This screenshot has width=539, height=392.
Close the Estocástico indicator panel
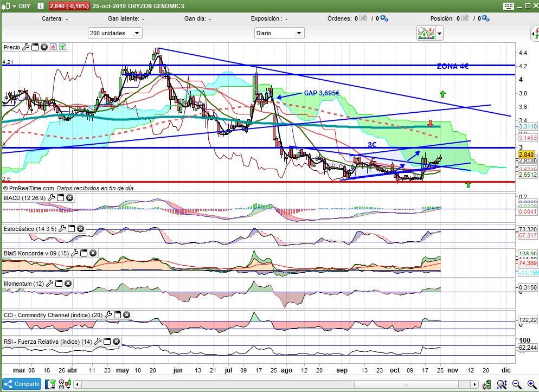pos(80,228)
